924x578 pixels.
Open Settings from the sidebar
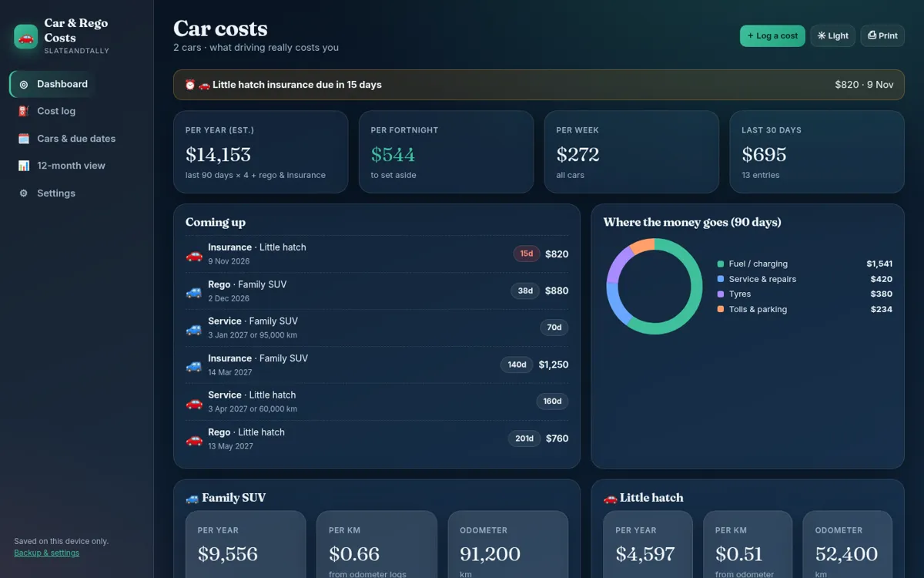54,193
